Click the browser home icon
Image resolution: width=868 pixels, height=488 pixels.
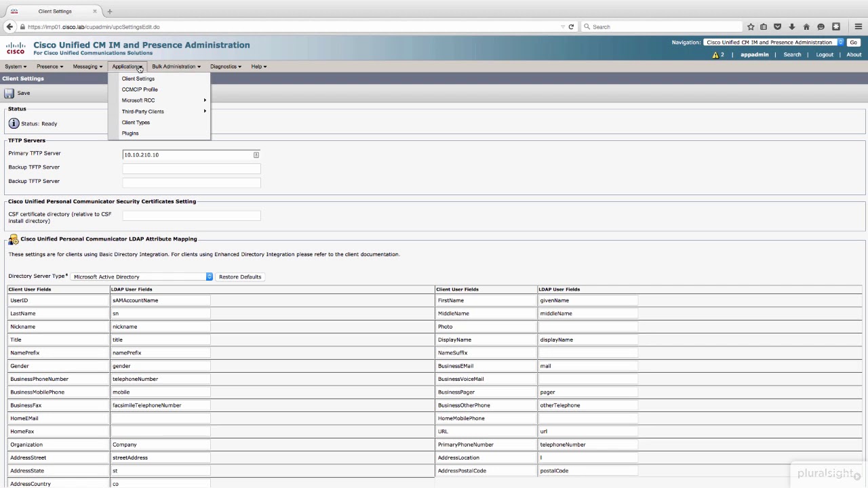806,27
